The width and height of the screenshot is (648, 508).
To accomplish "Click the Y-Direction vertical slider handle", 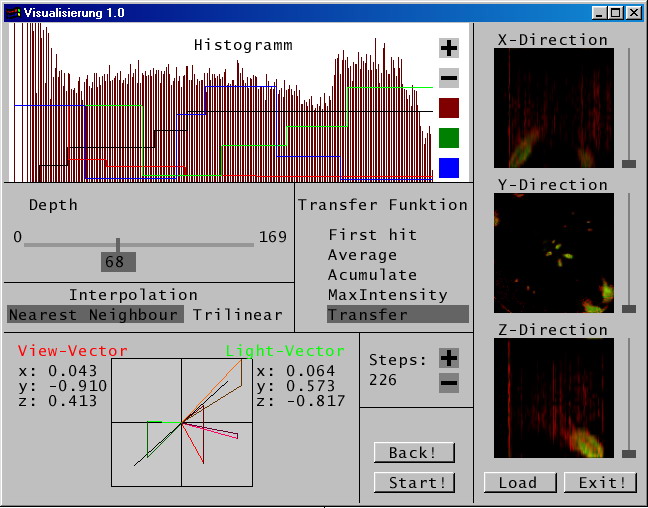I will [x=629, y=309].
